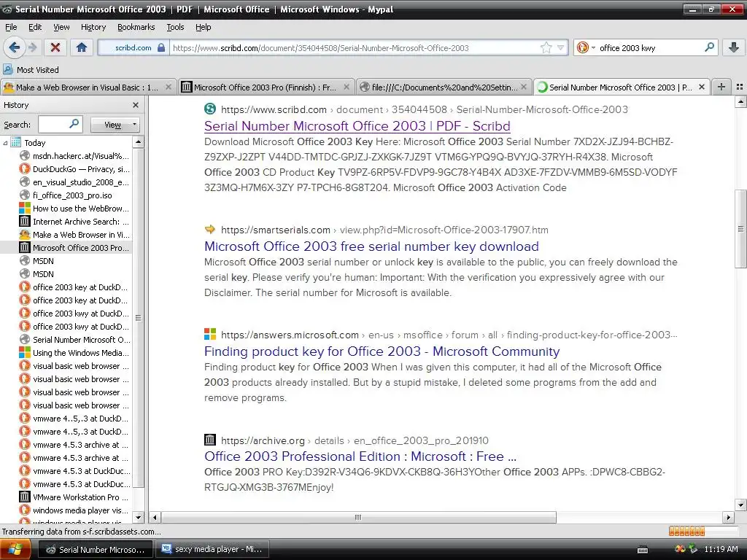
Task: Switch to Make a Web Browser in Visual Basic tab
Action: [x=88, y=87]
